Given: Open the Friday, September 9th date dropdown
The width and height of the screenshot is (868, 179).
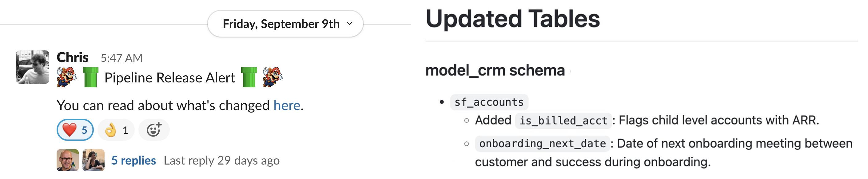Looking at the screenshot, I should [x=285, y=24].
